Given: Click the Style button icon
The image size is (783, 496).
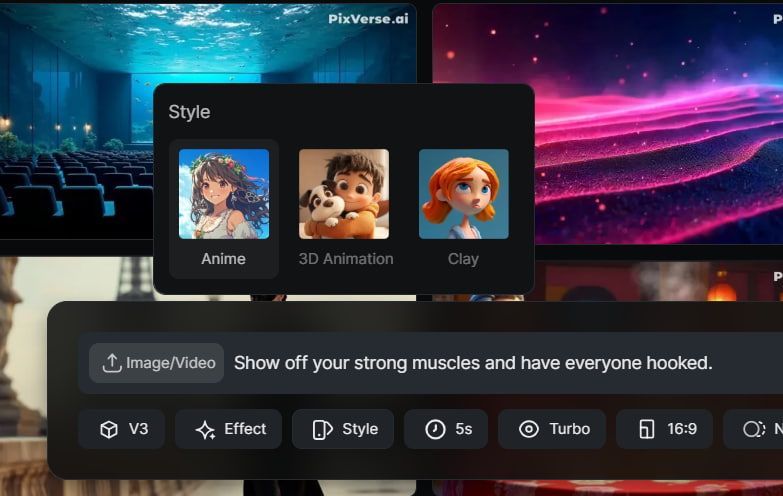Looking at the screenshot, I should click(322, 430).
